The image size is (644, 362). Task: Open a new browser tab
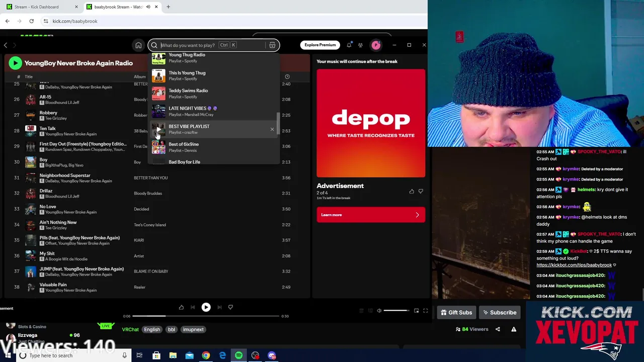168,7
